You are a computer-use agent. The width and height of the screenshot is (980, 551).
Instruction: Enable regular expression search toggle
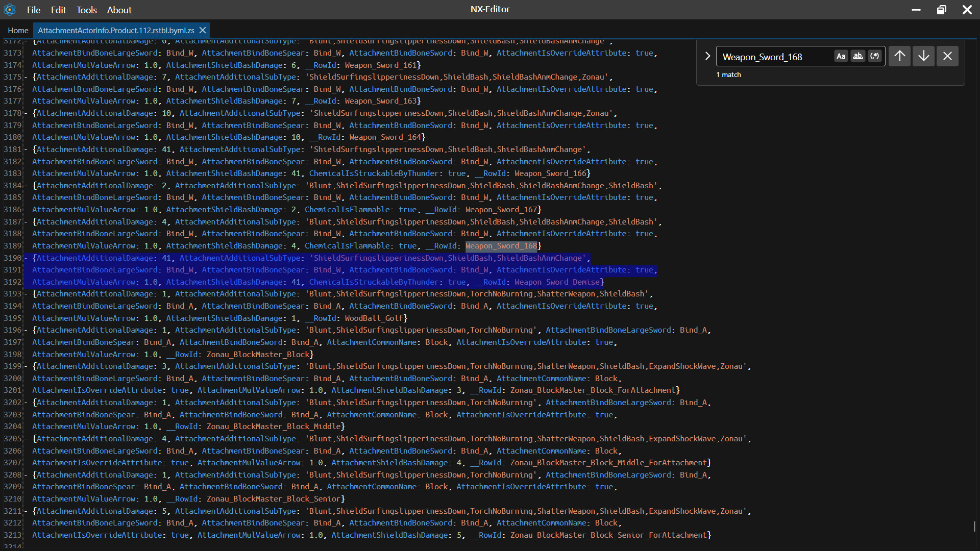pos(875,56)
